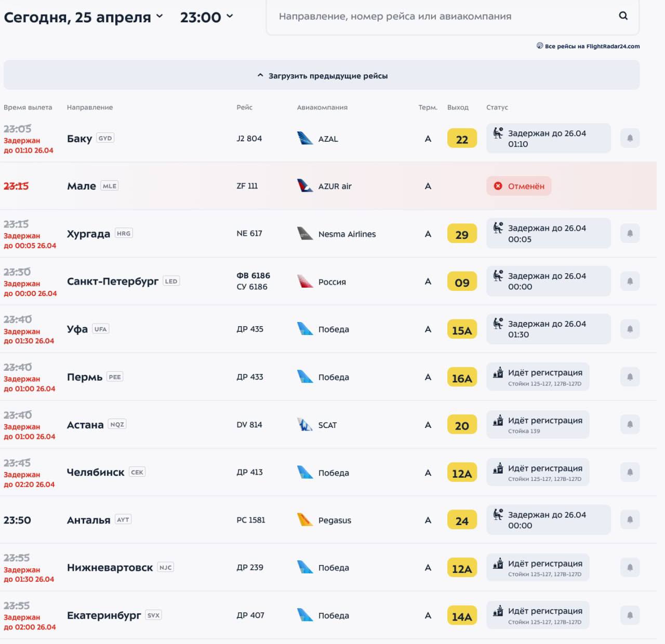Open the 23:00 time dropdown
665x644 pixels.
point(206,17)
